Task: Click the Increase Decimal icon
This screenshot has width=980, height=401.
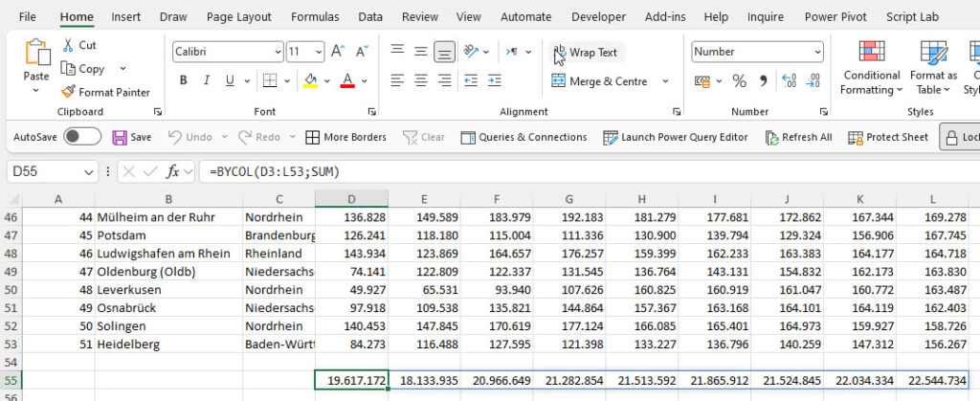Action: coord(790,81)
